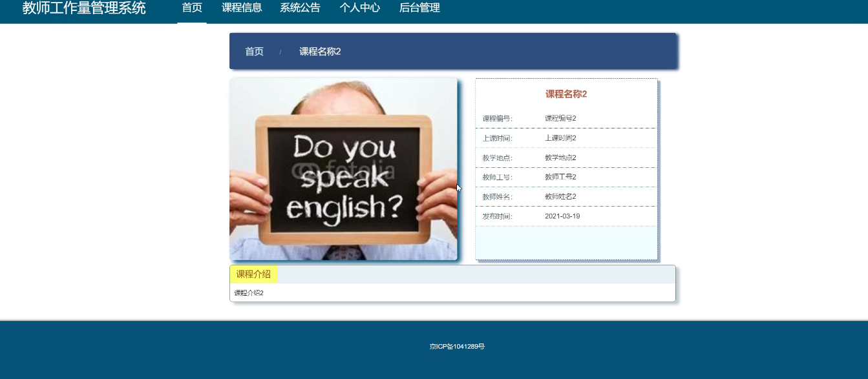
Task: Select 个人中心 in the top menu
Action: 360,8
